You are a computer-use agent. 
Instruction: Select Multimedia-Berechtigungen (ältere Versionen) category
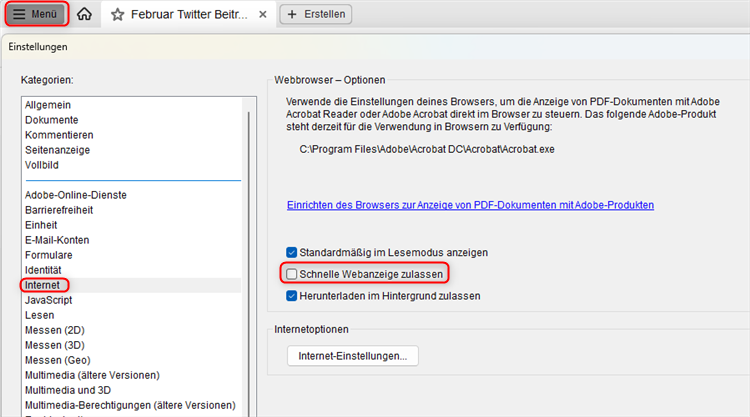tap(130, 405)
